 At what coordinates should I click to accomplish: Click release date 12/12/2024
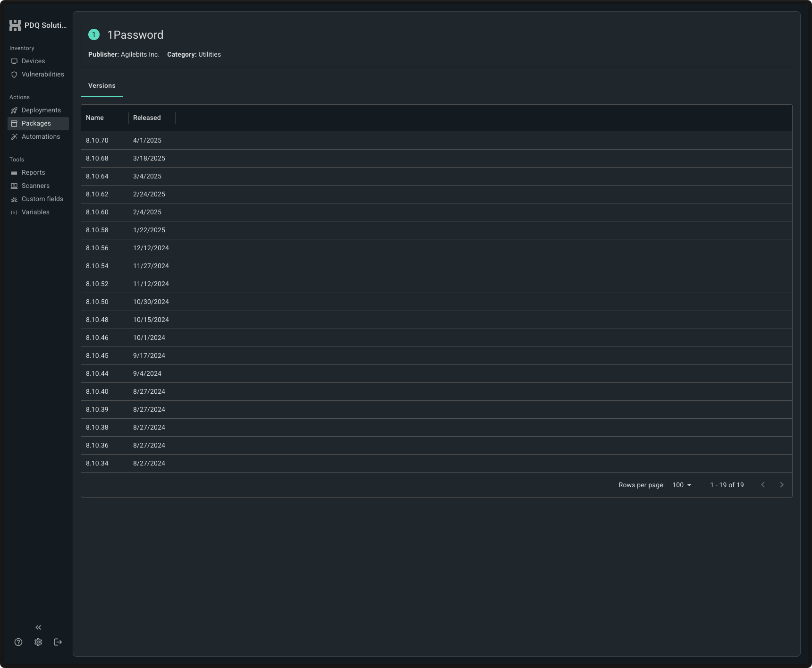point(151,248)
